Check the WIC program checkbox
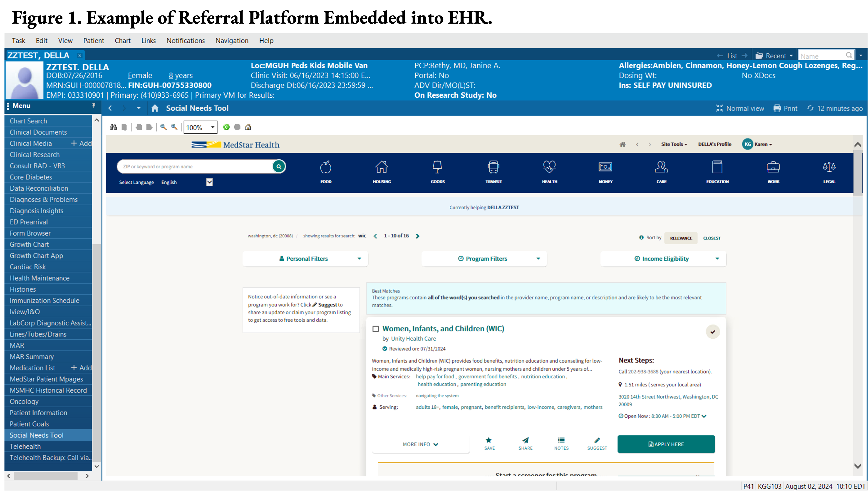 tap(375, 328)
